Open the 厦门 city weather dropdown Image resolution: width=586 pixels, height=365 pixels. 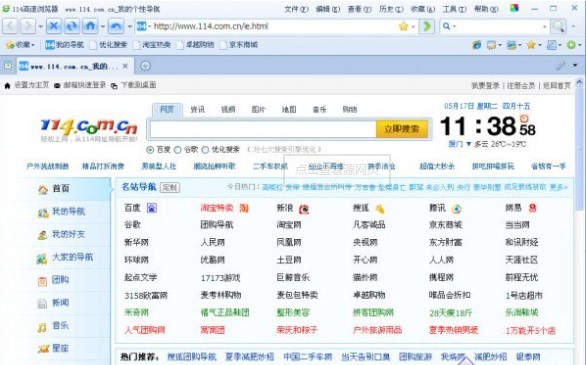[x=460, y=144]
